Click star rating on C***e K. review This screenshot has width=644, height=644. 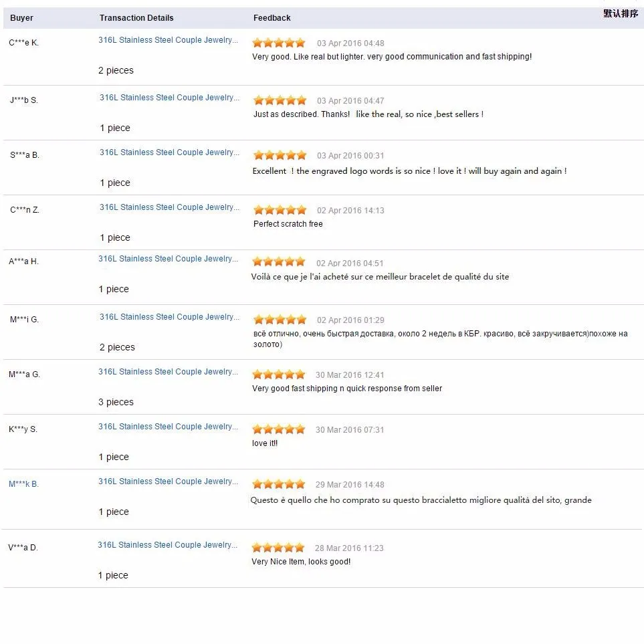(x=279, y=43)
